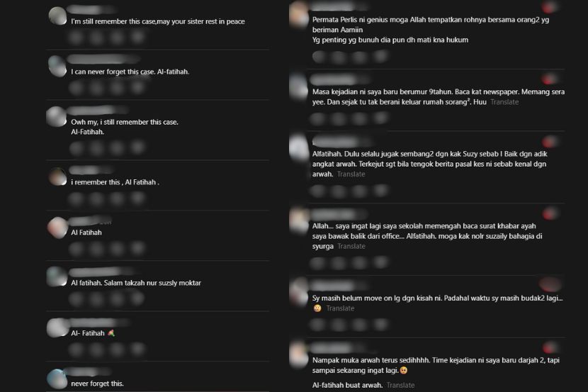The image size is (588, 392).
Task: Translate the comment ending 'keluar rumah sorang². Huu'
Action: [x=504, y=102]
